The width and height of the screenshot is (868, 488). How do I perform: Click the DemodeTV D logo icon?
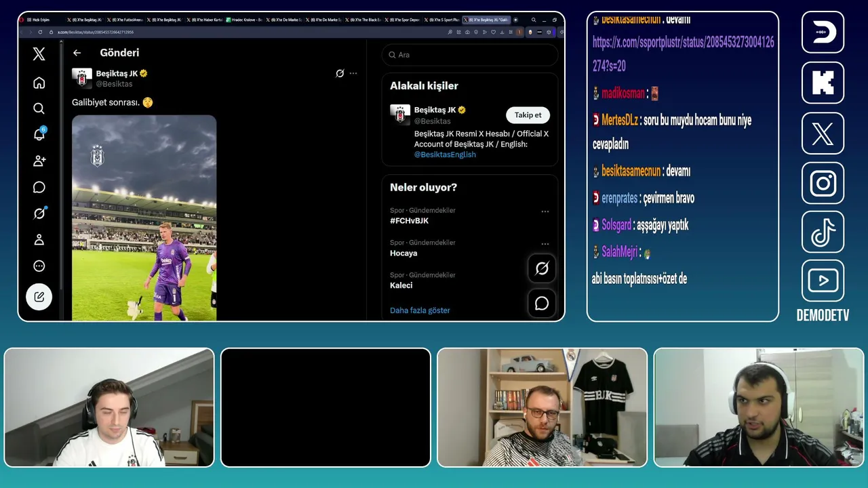pyautogui.click(x=823, y=32)
